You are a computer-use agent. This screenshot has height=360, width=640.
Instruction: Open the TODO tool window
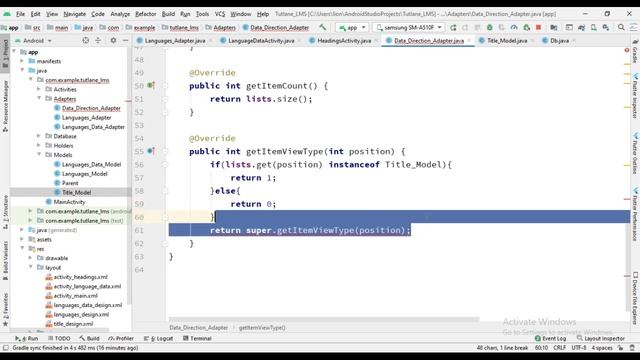[x=59, y=338]
